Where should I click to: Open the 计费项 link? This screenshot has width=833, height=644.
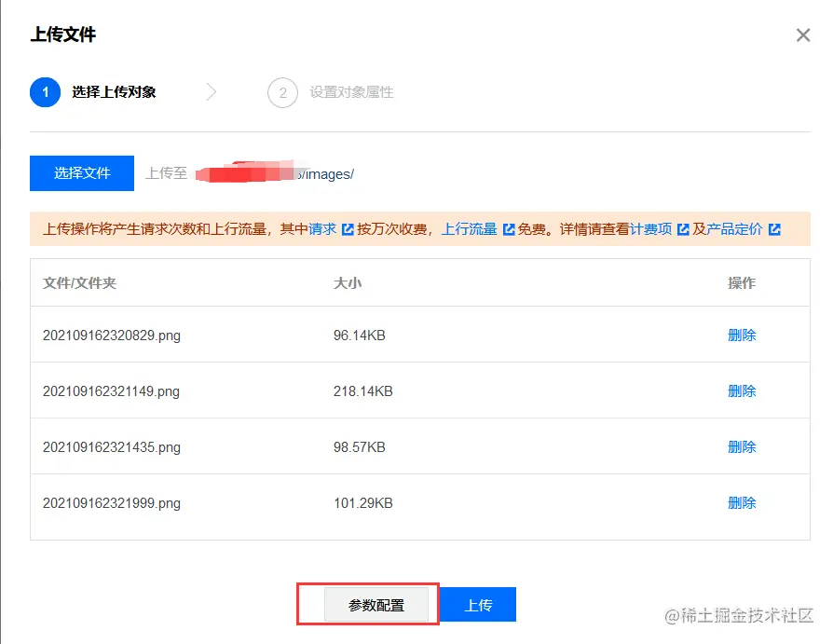click(651, 229)
